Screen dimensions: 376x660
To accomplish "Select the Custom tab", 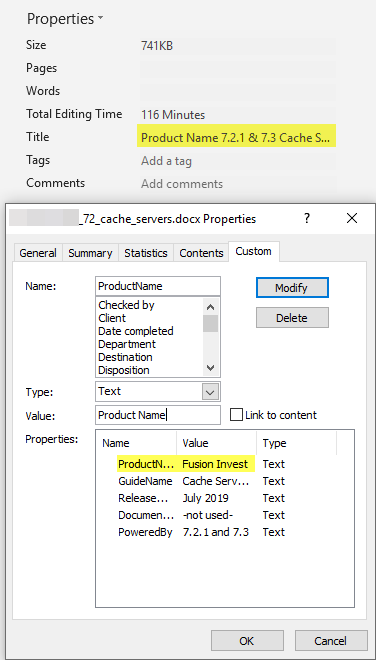I will pos(253,251).
